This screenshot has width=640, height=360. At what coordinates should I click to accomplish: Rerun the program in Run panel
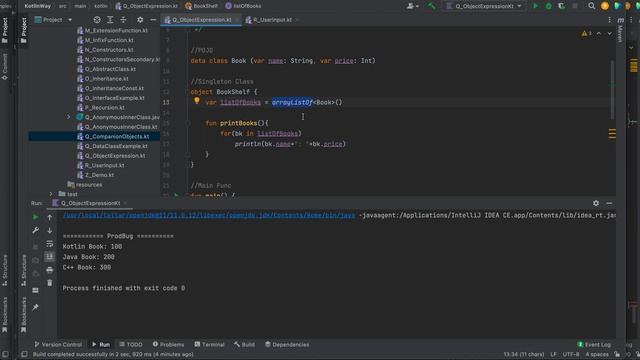click(36, 217)
